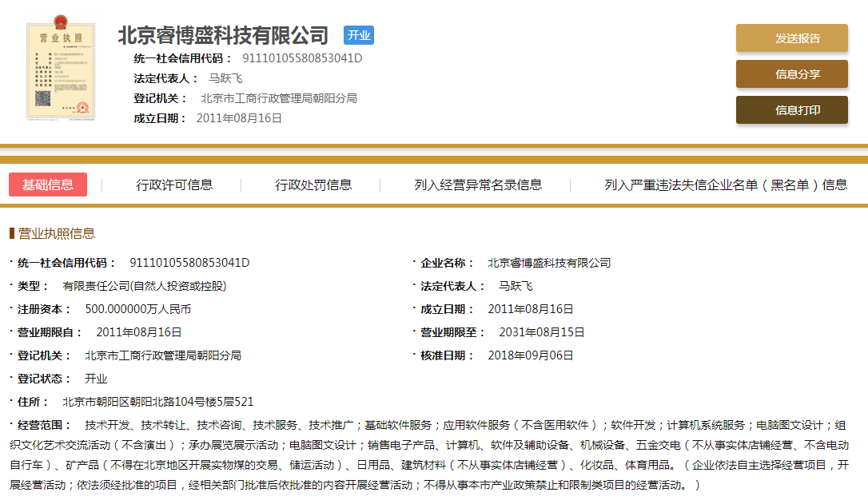This screenshot has height=504, width=868.
Task: Open the 列入严重违法失信企业名单（黑名单）信息 tab
Action: click(x=725, y=185)
